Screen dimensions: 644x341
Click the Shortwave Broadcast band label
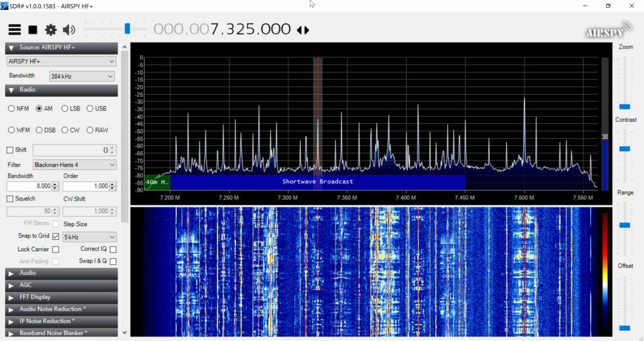click(x=318, y=181)
